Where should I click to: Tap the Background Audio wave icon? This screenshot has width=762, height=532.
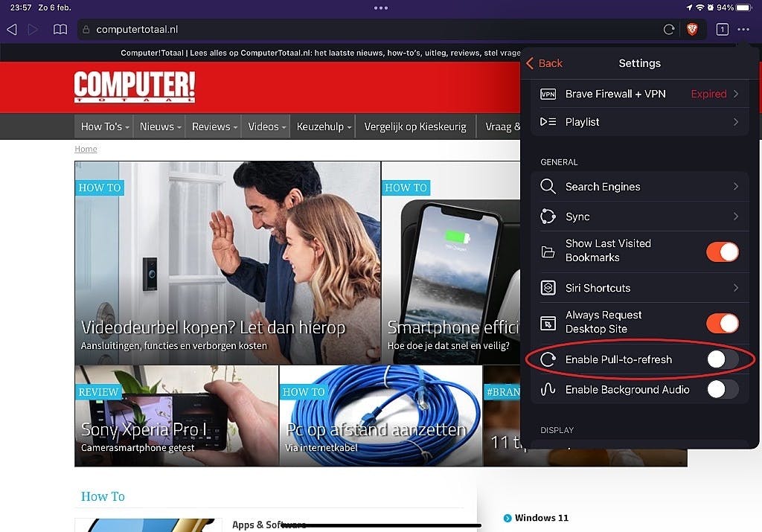(548, 390)
